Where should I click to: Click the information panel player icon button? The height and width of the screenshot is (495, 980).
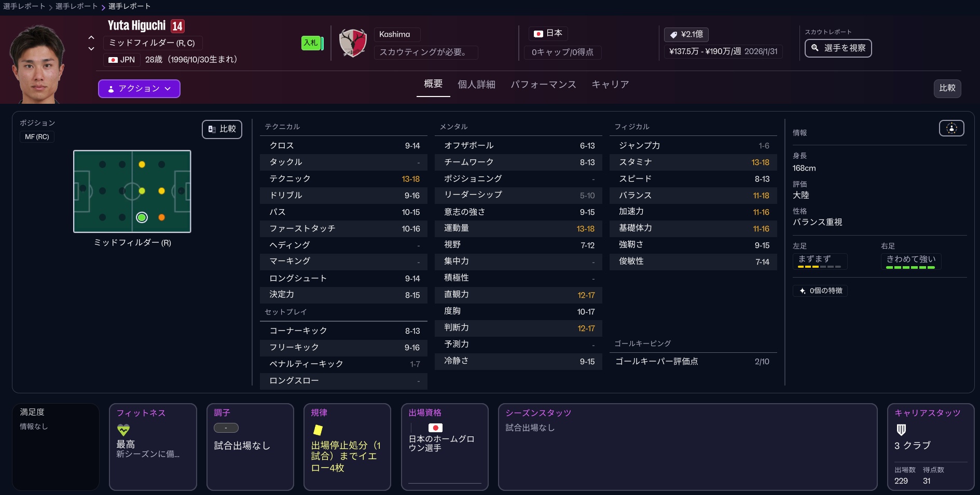951,129
